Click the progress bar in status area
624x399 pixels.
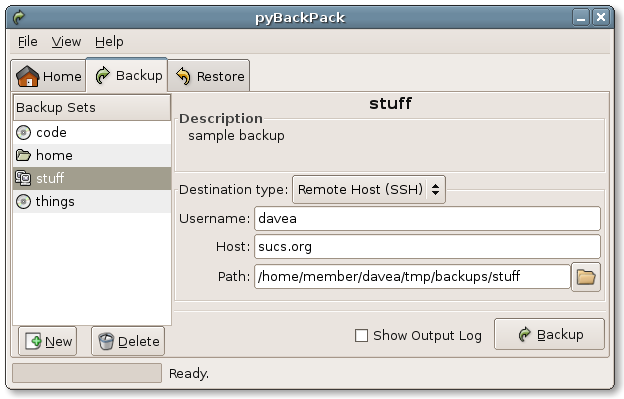pos(87,373)
